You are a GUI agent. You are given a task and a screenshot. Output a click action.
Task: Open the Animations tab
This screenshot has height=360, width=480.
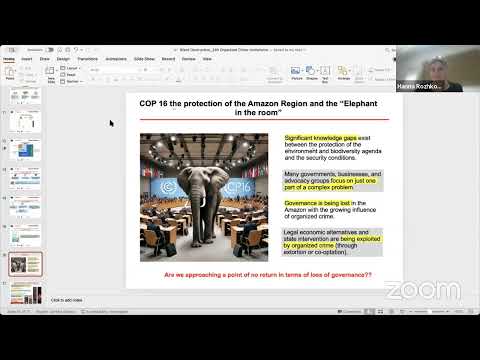[x=116, y=59]
